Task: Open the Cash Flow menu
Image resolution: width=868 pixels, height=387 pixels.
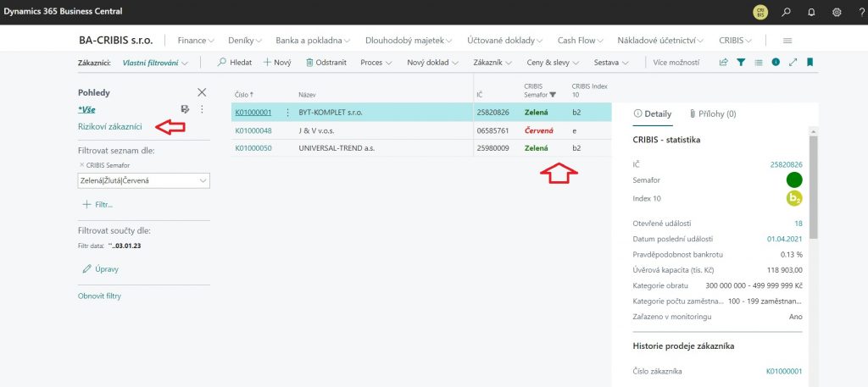Action: coord(580,41)
